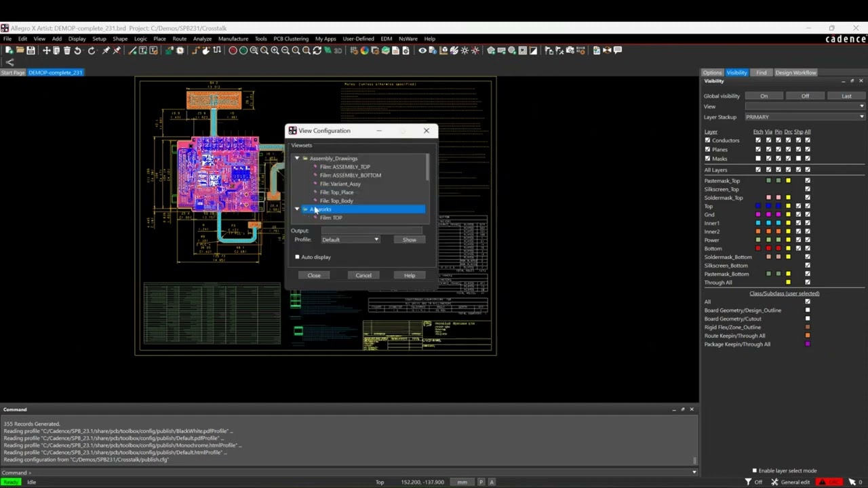868x488 pixels.
Task: Click the Top layer Etch blue swatch
Action: 758,206
